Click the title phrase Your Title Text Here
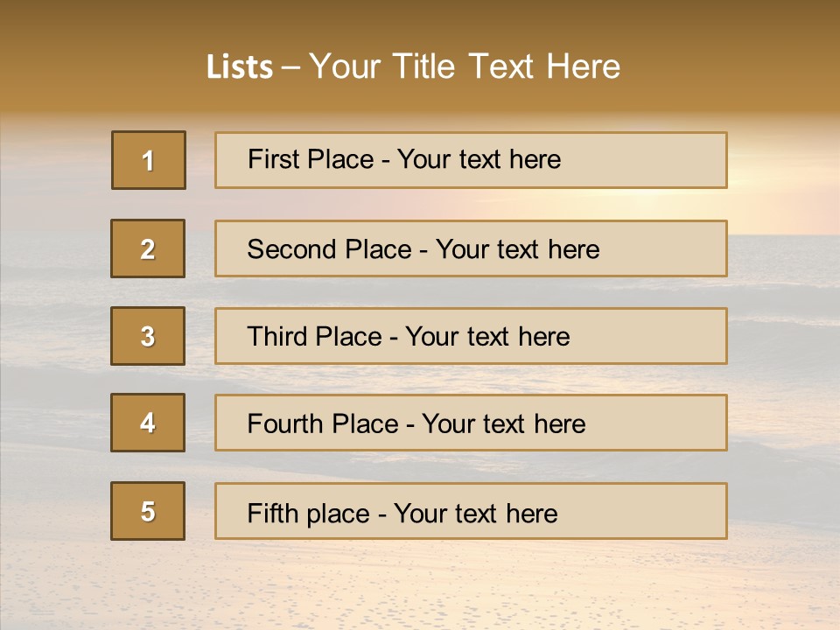 [x=465, y=66]
